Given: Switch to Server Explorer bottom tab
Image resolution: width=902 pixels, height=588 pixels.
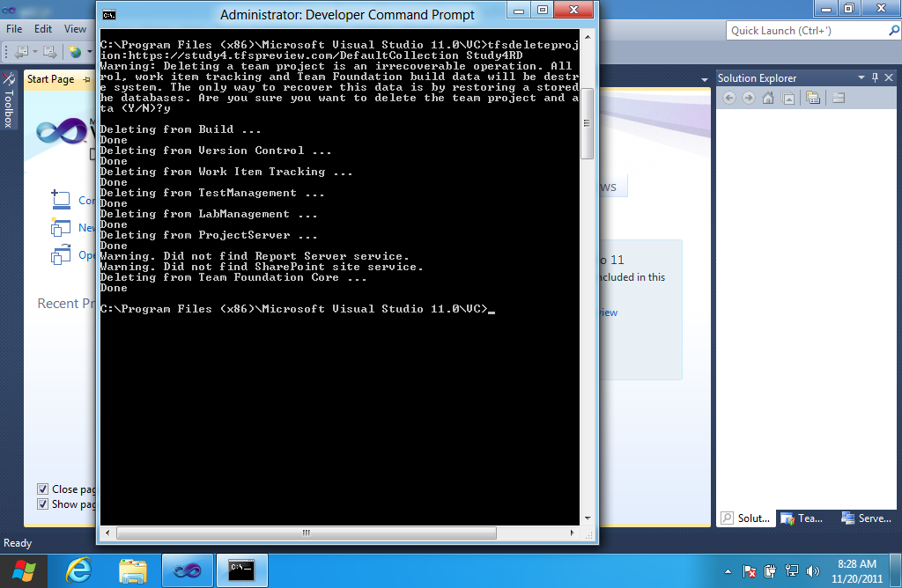Looking at the screenshot, I should (x=867, y=518).
